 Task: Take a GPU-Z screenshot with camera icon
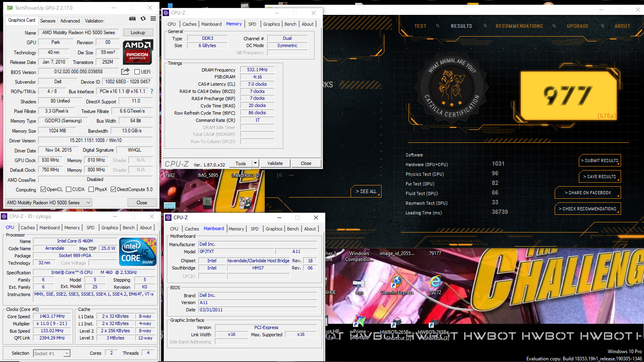pyautogui.click(x=132, y=19)
